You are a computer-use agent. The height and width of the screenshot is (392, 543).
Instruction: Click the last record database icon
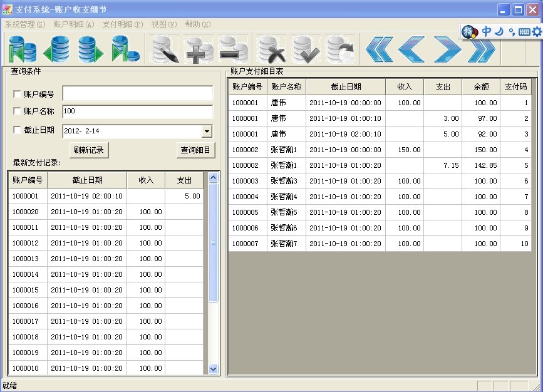(125, 49)
